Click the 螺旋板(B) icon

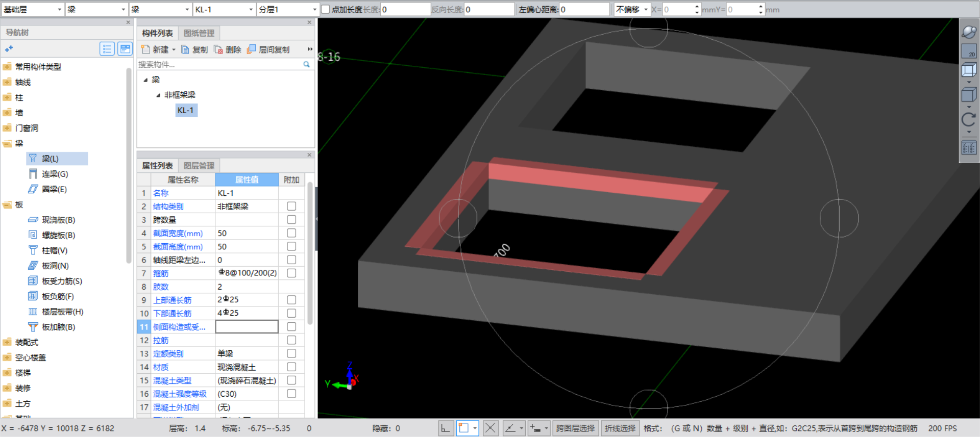[33, 235]
